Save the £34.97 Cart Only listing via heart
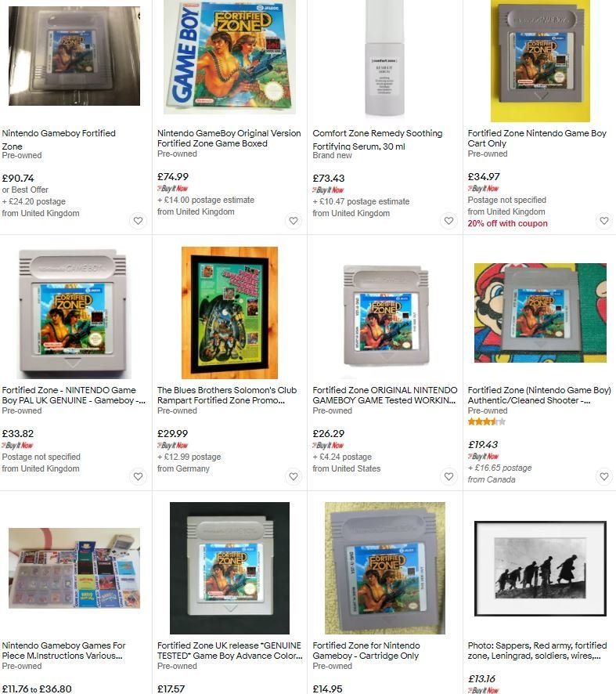This screenshot has width=616, height=694. (604, 220)
